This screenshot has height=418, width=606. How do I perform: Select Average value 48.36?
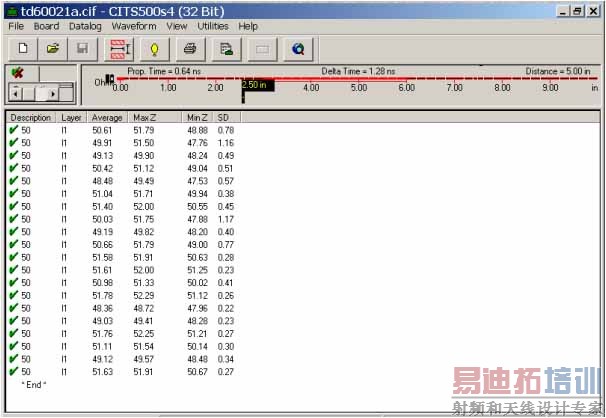102,308
